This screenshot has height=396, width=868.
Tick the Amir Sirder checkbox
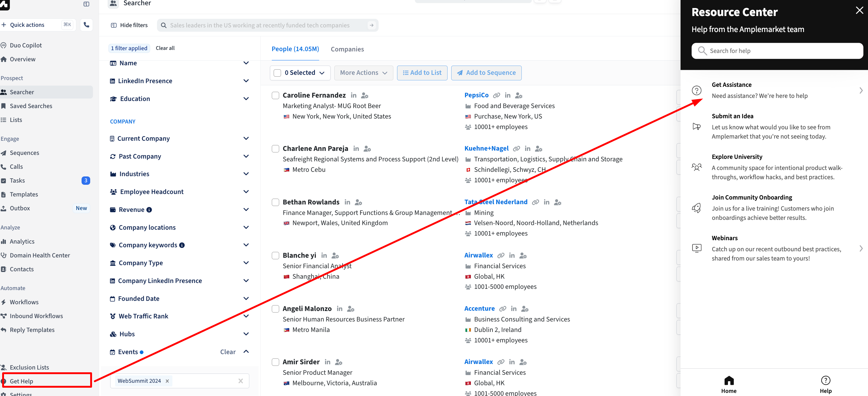coord(275,362)
